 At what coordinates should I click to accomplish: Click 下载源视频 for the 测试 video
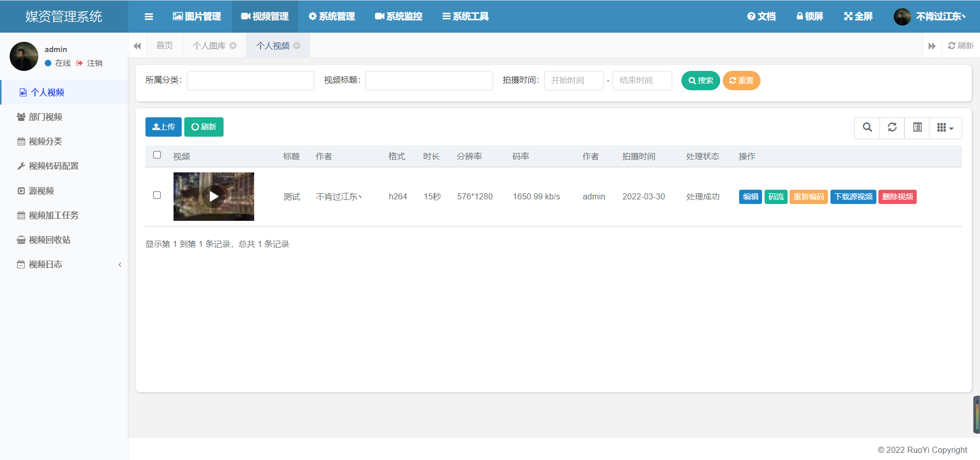853,197
